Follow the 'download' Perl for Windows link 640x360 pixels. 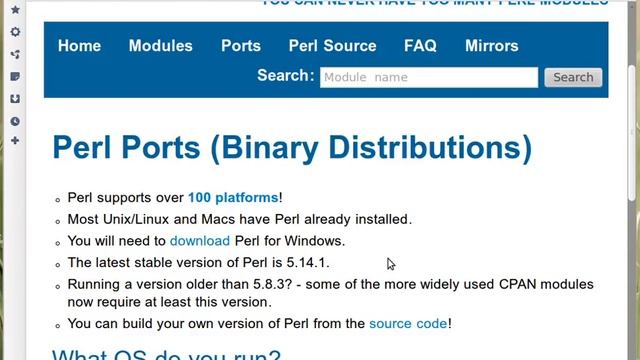point(200,241)
